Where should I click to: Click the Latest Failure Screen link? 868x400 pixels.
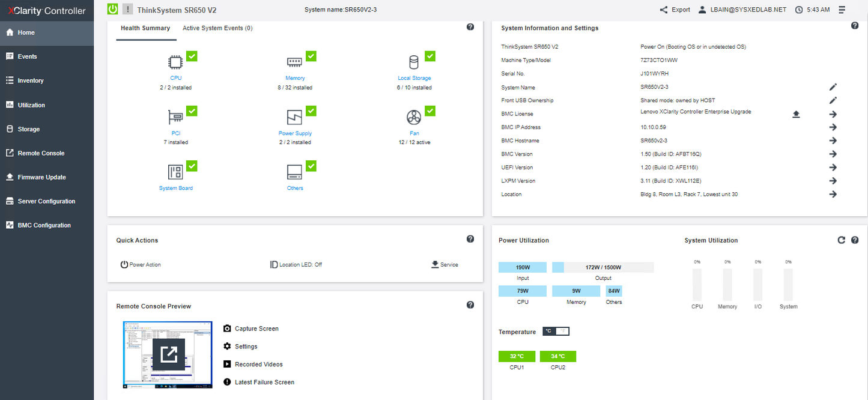pos(264,382)
